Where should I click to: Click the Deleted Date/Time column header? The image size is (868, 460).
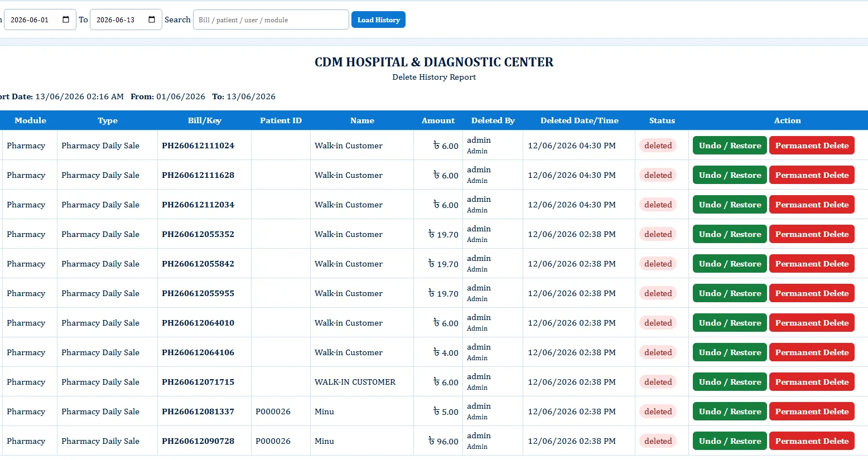tap(579, 120)
